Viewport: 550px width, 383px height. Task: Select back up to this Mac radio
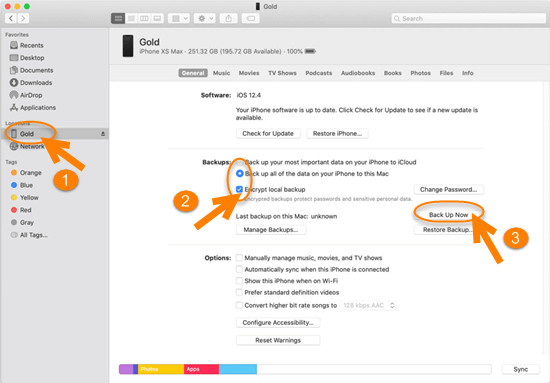240,174
